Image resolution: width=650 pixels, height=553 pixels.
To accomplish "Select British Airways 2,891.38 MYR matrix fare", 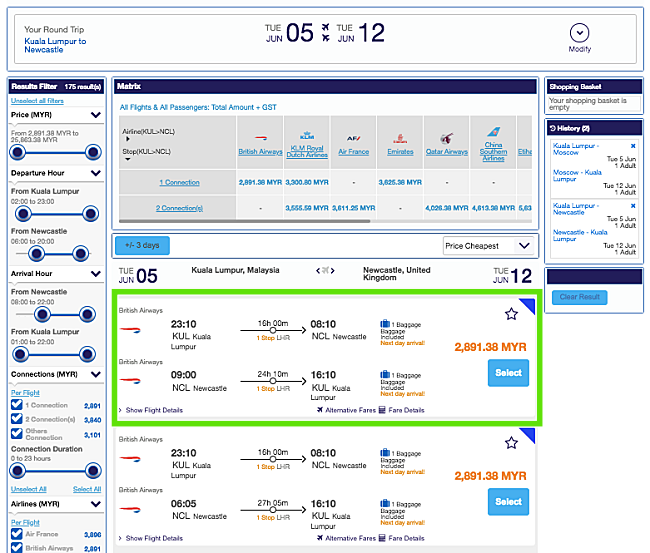I will (260, 182).
